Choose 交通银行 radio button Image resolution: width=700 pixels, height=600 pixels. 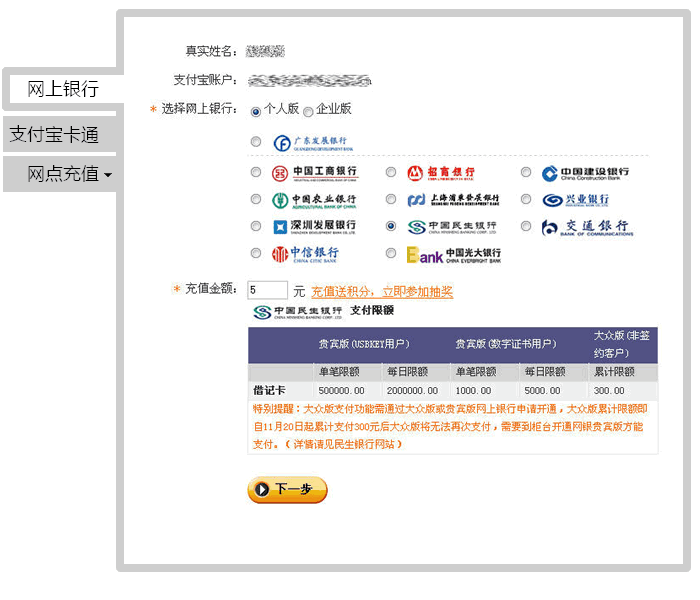[x=526, y=226]
